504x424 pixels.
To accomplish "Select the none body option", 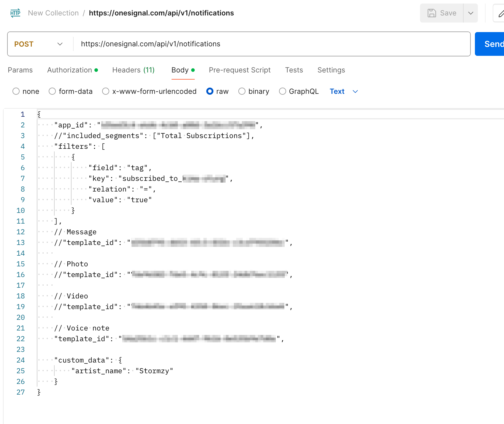I will click(x=16, y=91).
